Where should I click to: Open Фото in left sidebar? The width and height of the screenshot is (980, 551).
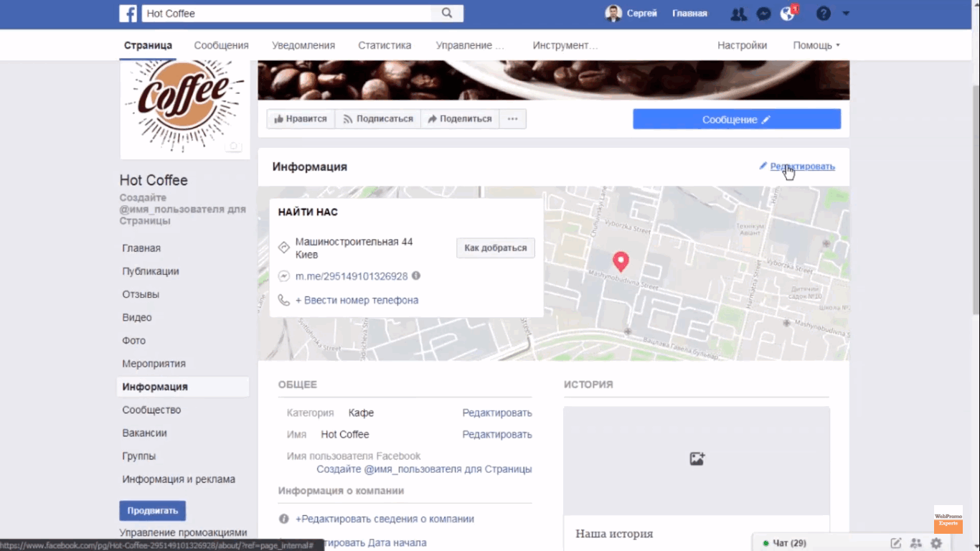click(x=133, y=340)
